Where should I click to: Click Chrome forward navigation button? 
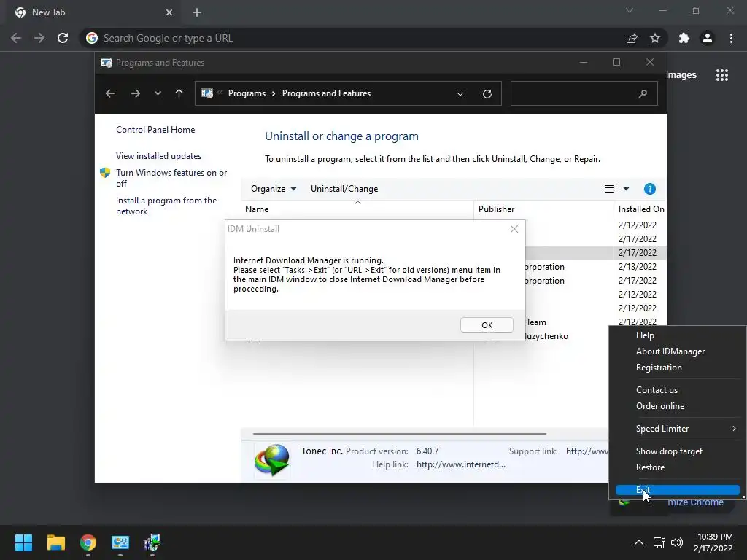[x=39, y=38]
